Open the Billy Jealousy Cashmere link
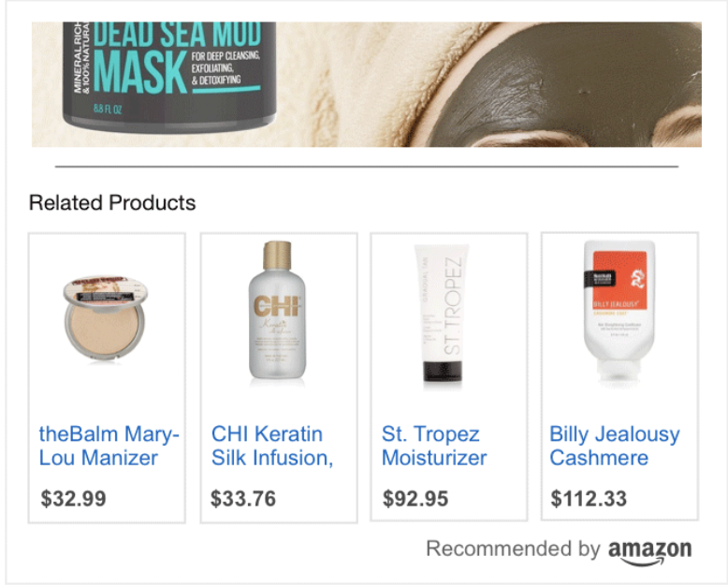The width and height of the screenshot is (728, 586). [614, 446]
